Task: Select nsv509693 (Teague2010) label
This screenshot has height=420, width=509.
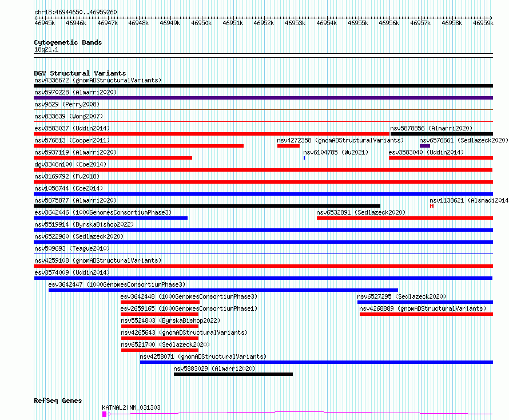Action: pos(72,248)
